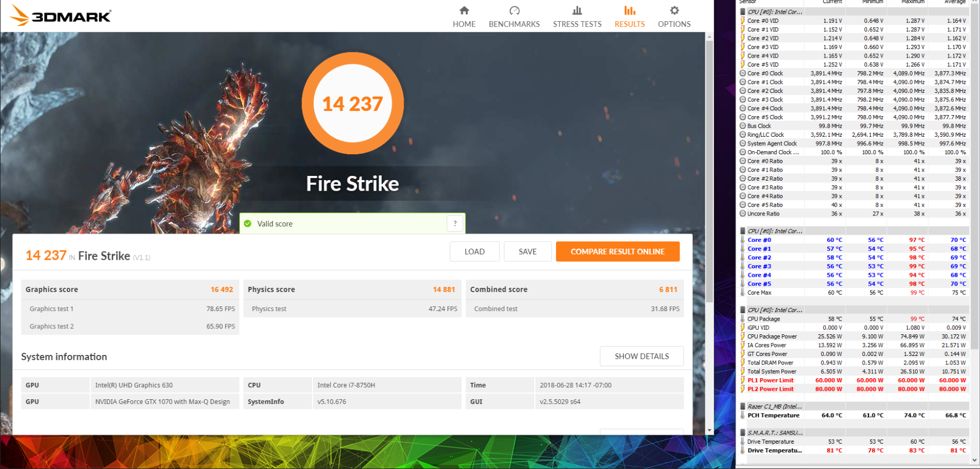Click the thermometer icon beside CPU Package
The width and height of the screenshot is (980, 469).
click(x=743, y=319)
